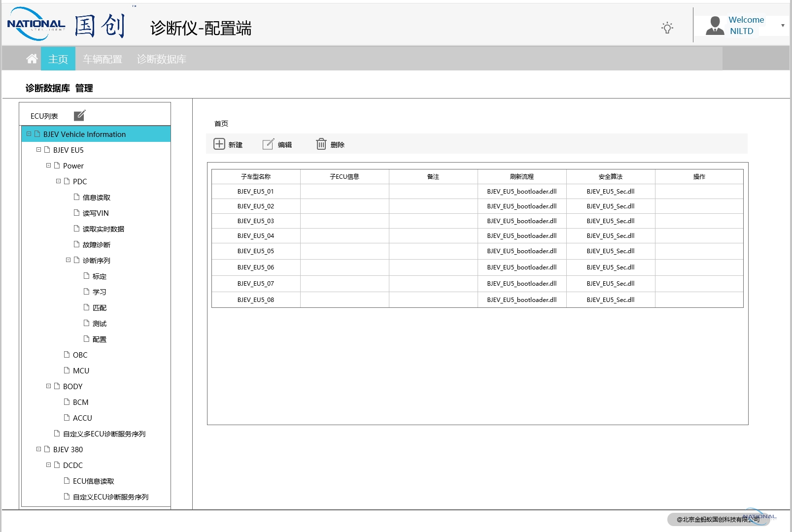Click the user avatar icon

click(714, 26)
